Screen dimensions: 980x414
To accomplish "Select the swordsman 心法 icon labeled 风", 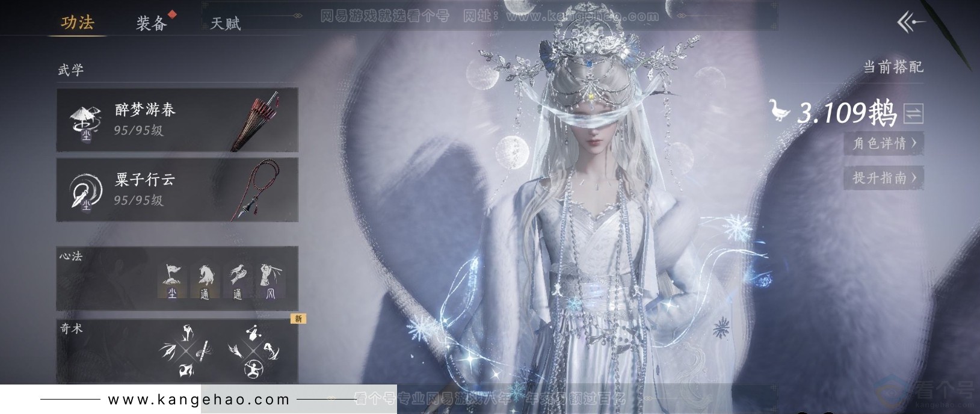I will (x=270, y=282).
